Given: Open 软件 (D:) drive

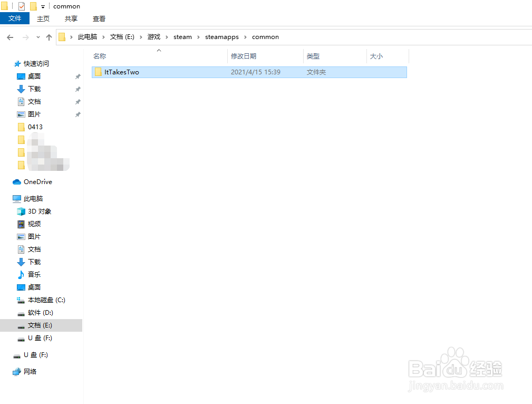Looking at the screenshot, I should (41, 312).
